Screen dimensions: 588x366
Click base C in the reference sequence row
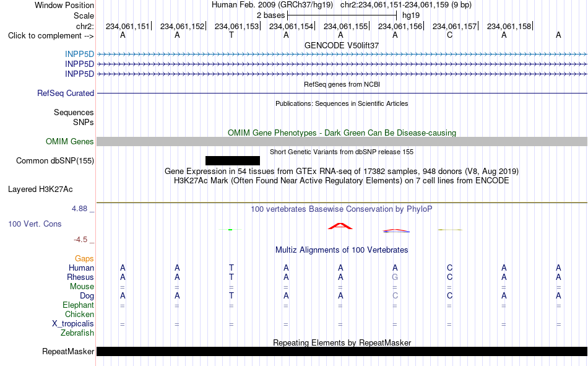click(x=449, y=35)
